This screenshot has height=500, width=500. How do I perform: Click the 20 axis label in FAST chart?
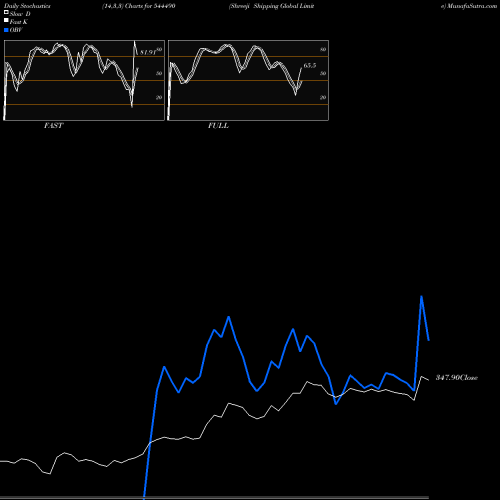pyautogui.click(x=159, y=97)
